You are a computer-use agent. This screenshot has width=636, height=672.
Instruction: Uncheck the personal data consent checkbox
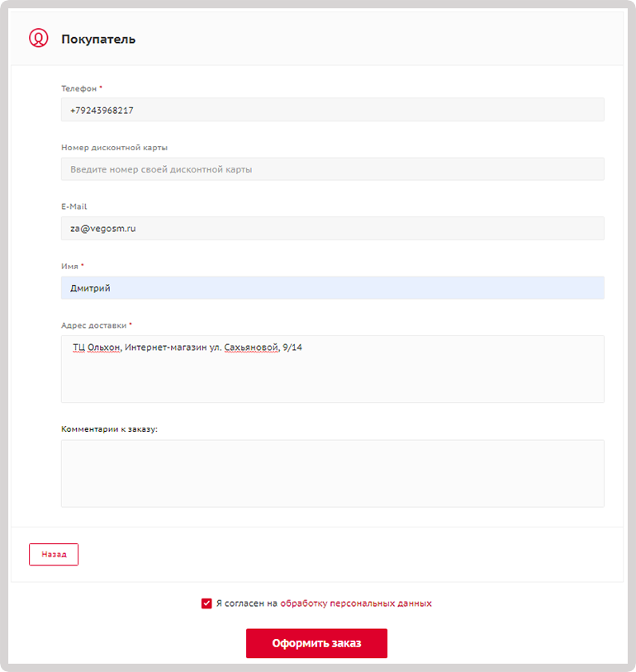206,603
